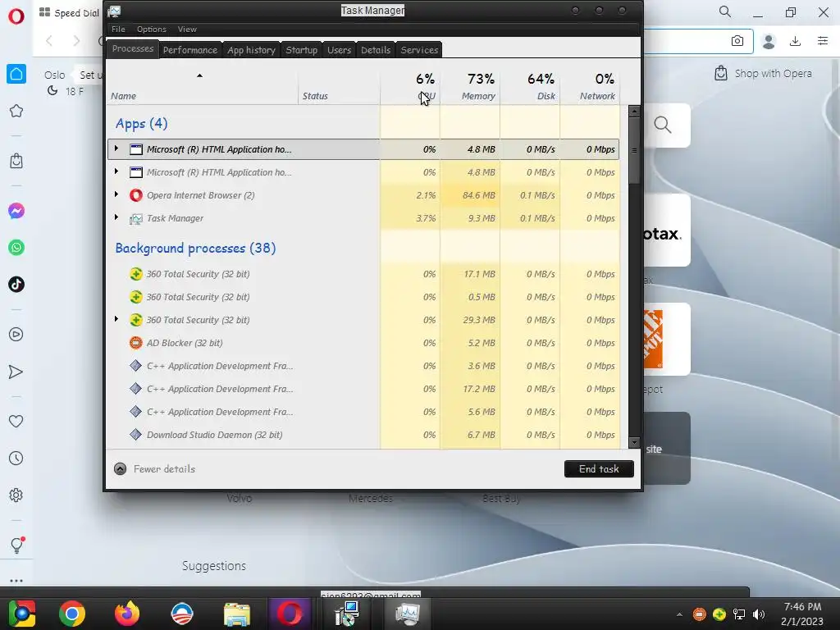Image resolution: width=840 pixels, height=630 pixels.
Task: Click the Opera logo menu button
Action: (x=16, y=16)
